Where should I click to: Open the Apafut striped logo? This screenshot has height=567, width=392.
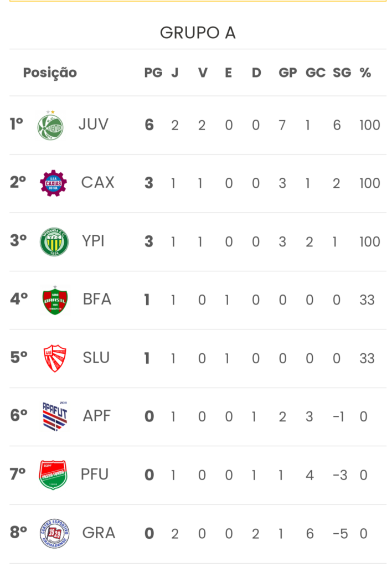pyautogui.click(x=55, y=416)
